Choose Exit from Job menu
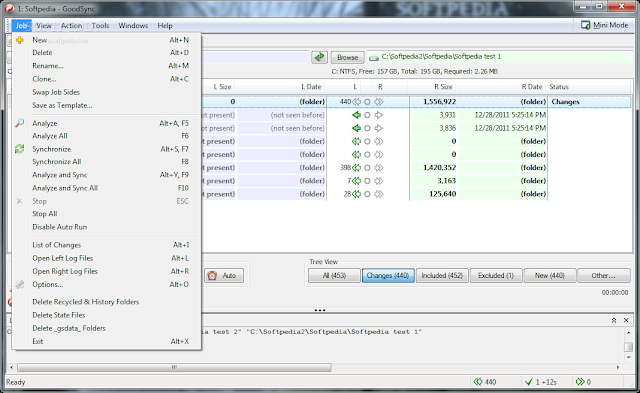Screen dimensions: 640x393 [x=107, y=341]
